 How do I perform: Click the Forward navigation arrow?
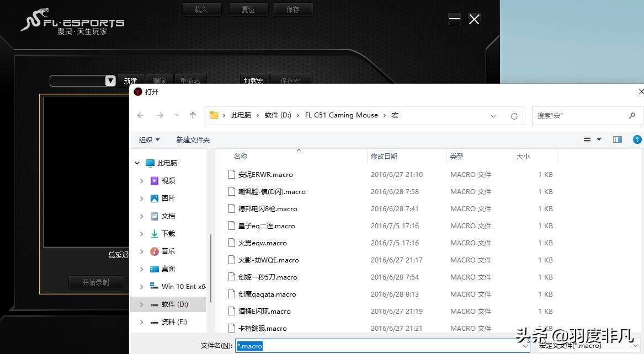click(x=160, y=115)
